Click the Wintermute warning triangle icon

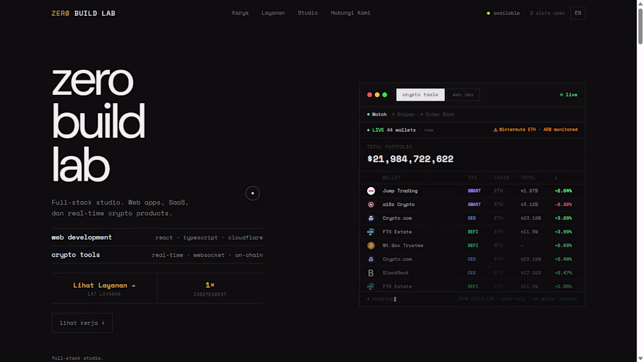[495, 130]
